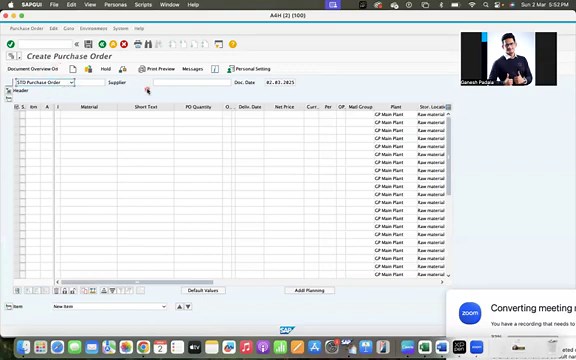Expand the Header section

pyautogui.click(x=9, y=90)
